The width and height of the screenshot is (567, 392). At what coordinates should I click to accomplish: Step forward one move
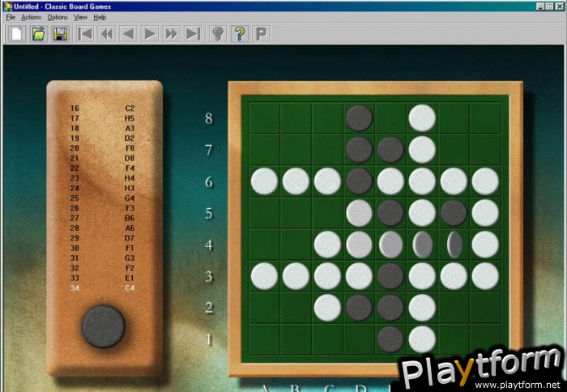coord(150,34)
